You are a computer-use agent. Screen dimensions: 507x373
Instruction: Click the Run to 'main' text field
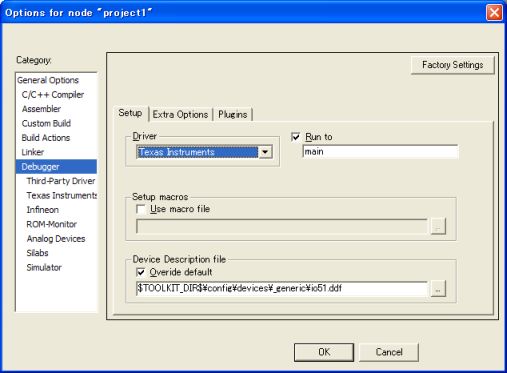pos(380,152)
